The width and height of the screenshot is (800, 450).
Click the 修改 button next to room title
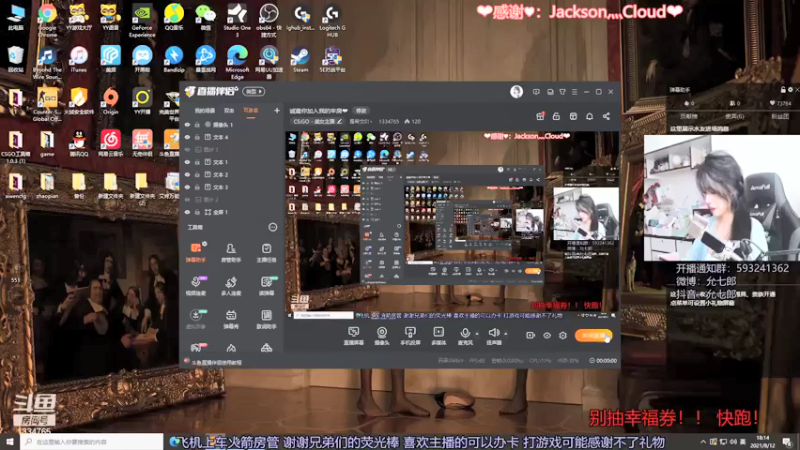tap(361, 111)
